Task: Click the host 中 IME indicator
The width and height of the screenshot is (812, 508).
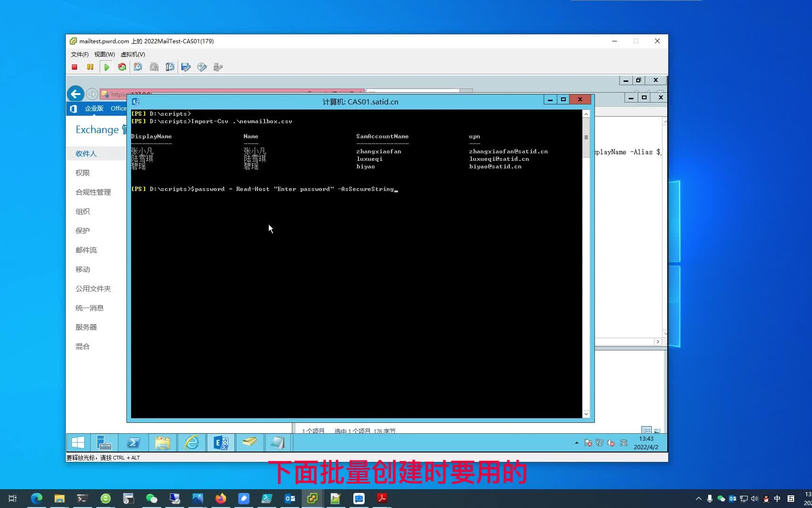Action: click(x=777, y=499)
